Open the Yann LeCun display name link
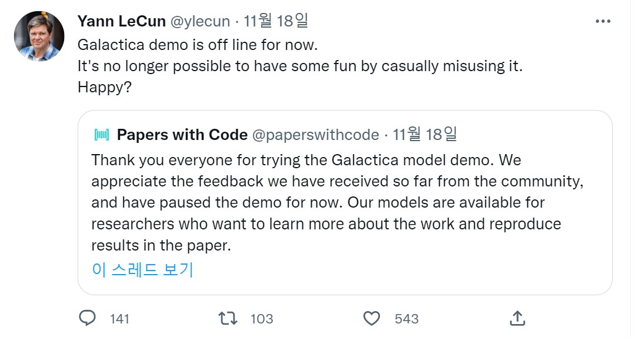Viewport: 644px width, 337px height. pos(122,21)
